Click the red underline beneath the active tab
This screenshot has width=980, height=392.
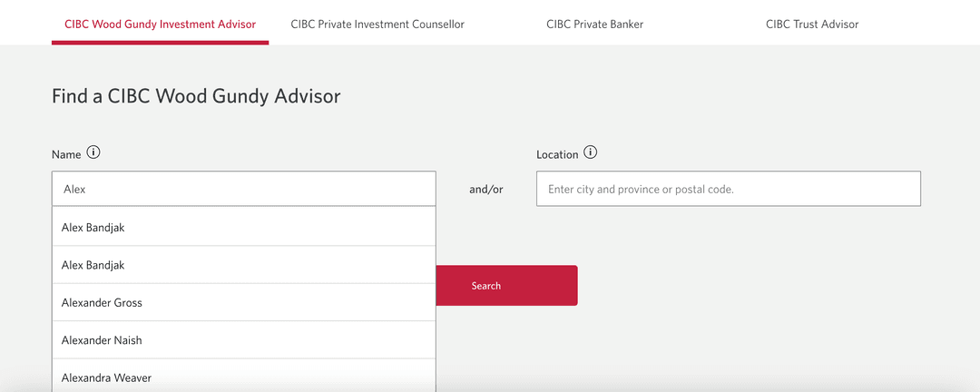[x=160, y=43]
